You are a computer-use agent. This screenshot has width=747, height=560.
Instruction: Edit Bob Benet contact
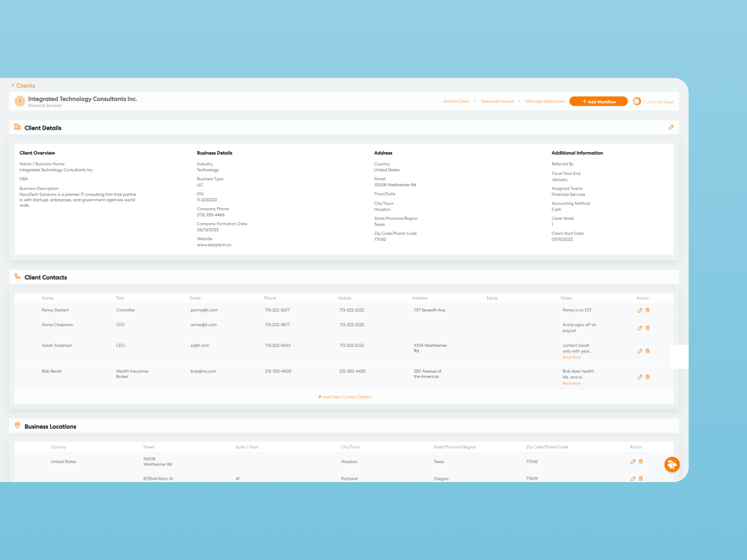pyautogui.click(x=640, y=377)
